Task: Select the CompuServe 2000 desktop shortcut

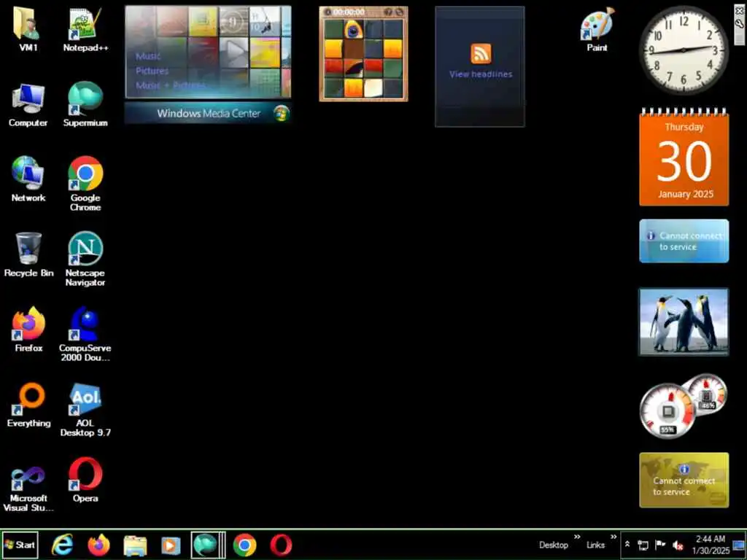Action: point(85,333)
